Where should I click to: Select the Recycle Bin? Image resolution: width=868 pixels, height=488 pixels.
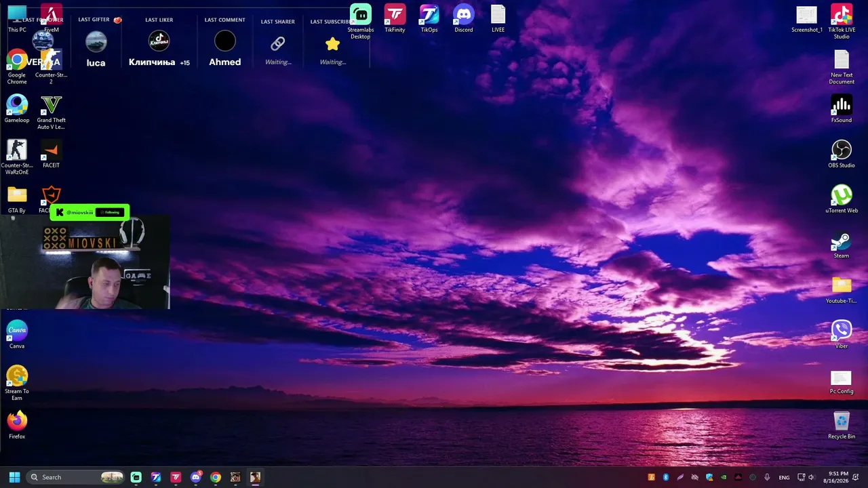tap(842, 425)
